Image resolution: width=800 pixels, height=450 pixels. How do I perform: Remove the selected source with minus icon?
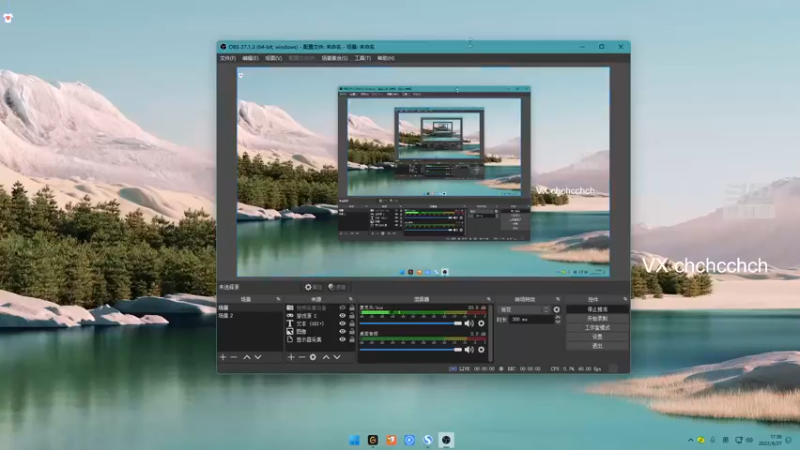(302, 357)
